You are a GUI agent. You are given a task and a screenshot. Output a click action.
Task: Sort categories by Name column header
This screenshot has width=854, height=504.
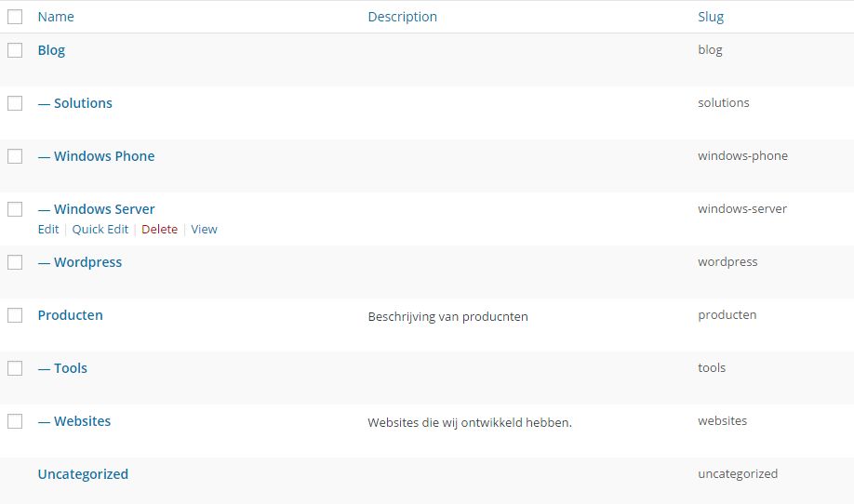(x=56, y=17)
